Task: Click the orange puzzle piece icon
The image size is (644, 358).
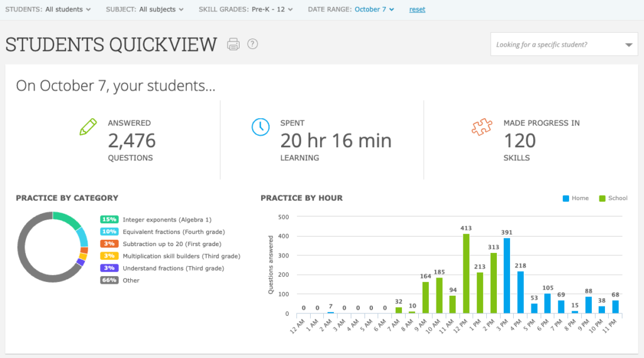Action: point(481,126)
